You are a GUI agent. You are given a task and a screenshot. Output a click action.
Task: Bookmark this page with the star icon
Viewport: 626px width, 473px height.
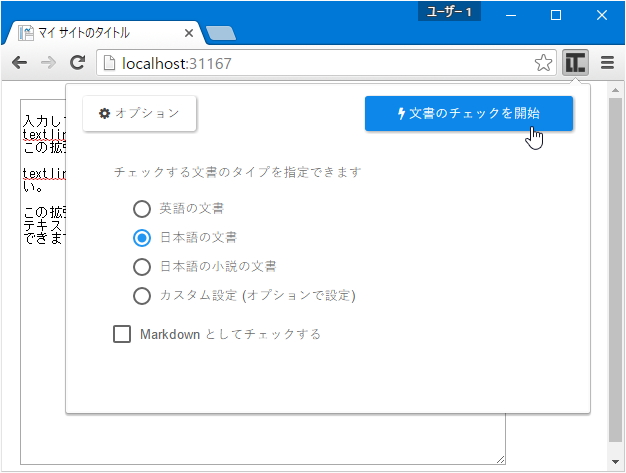coord(543,63)
